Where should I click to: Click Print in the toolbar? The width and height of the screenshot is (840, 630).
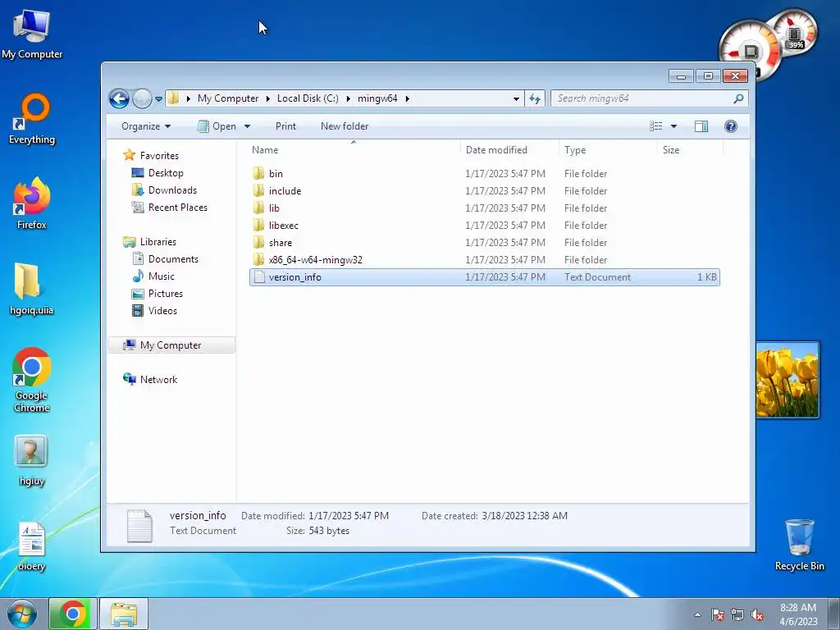click(285, 126)
